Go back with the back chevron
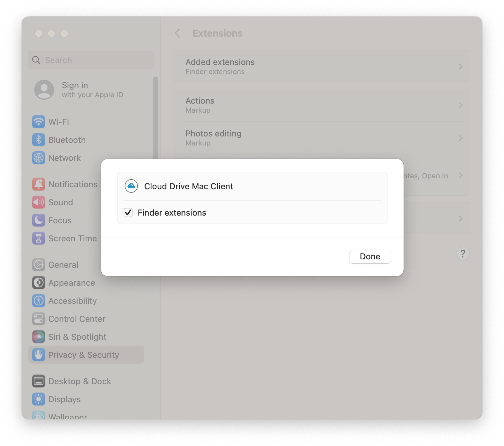Image resolution: width=504 pixels, height=446 pixels. coord(177,33)
